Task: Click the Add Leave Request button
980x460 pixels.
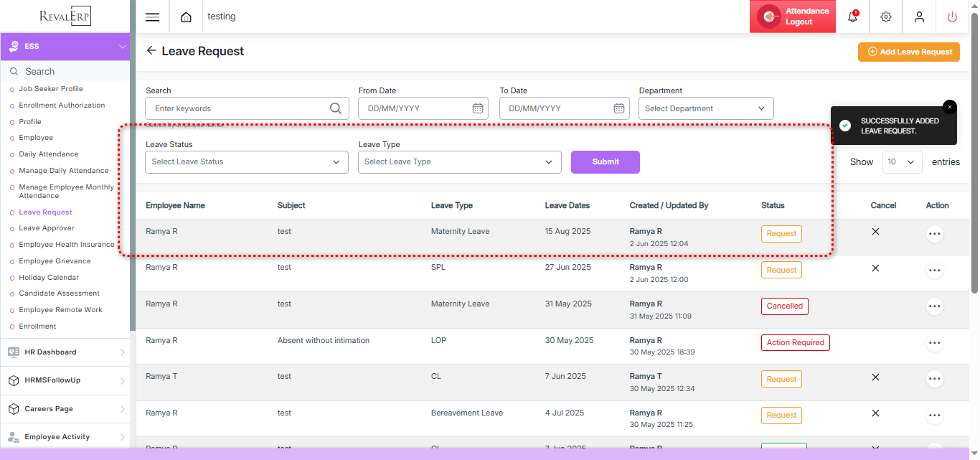Action: (908, 52)
